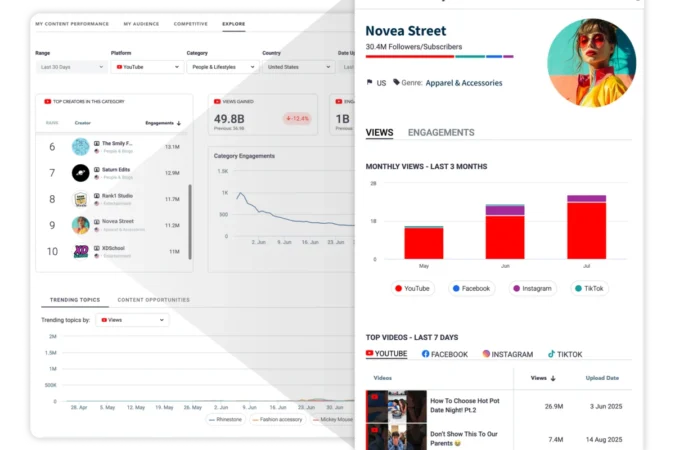Sort by Engagements arrow in creators table
The image size is (675, 450).
pyautogui.click(x=179, y=123)
